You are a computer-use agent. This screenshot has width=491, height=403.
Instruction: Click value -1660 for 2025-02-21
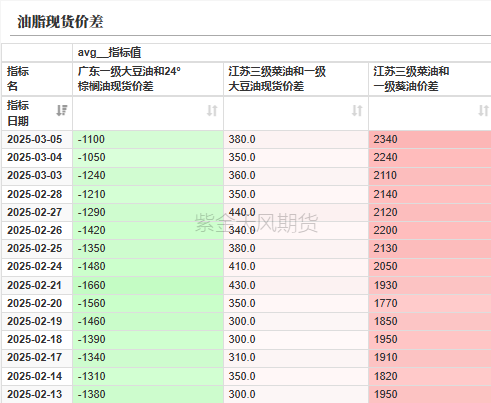(x=91, y=285)
